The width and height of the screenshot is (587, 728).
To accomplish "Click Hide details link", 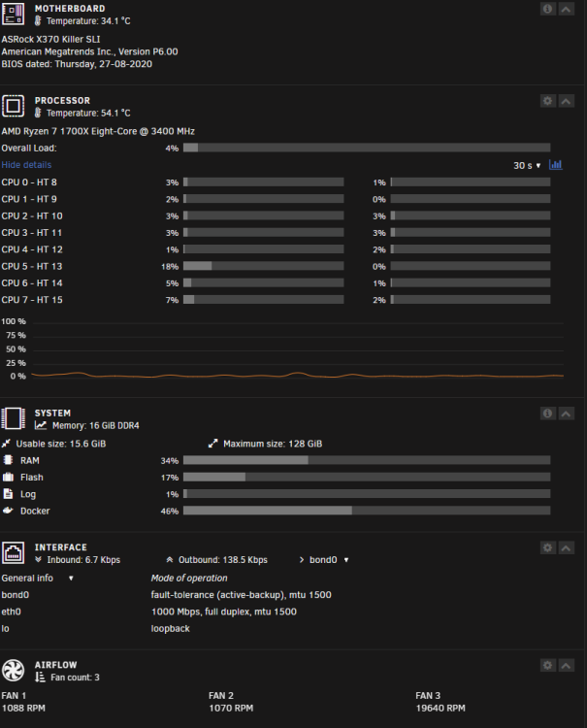I will coord(26,165).
